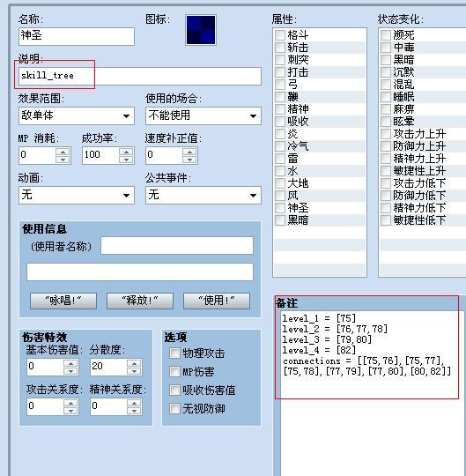Increase 精神关系度 with up arrow
This screenshot has width=466, height=476.
tap(134, 403)
